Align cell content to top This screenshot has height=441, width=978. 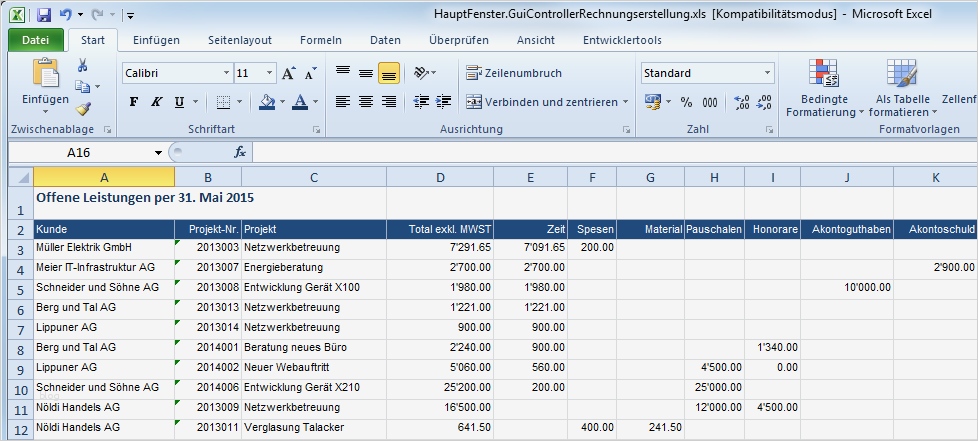click(343, 73)
